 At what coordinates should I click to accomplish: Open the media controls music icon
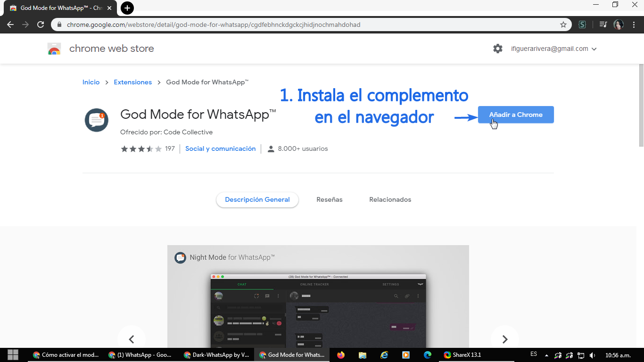pos(603,25)
